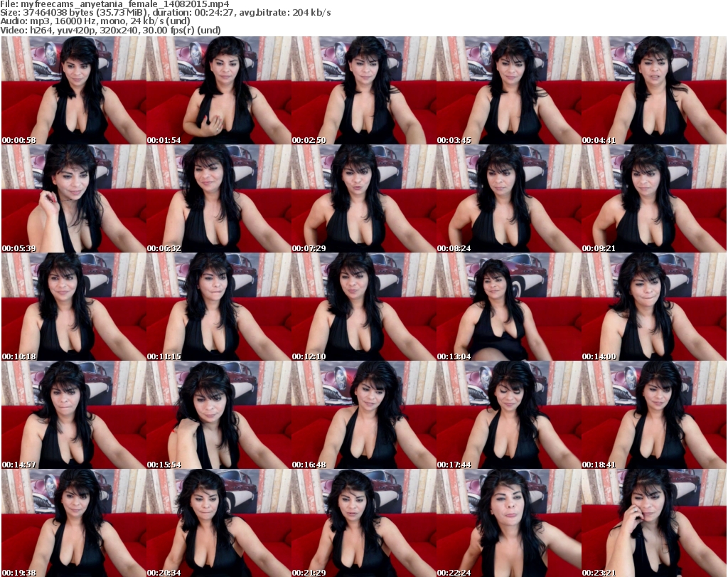This screenshot has height=577, width=728.
Task: Open the thumbnail timestamped 00:06:32
Action: coord(219,198)
